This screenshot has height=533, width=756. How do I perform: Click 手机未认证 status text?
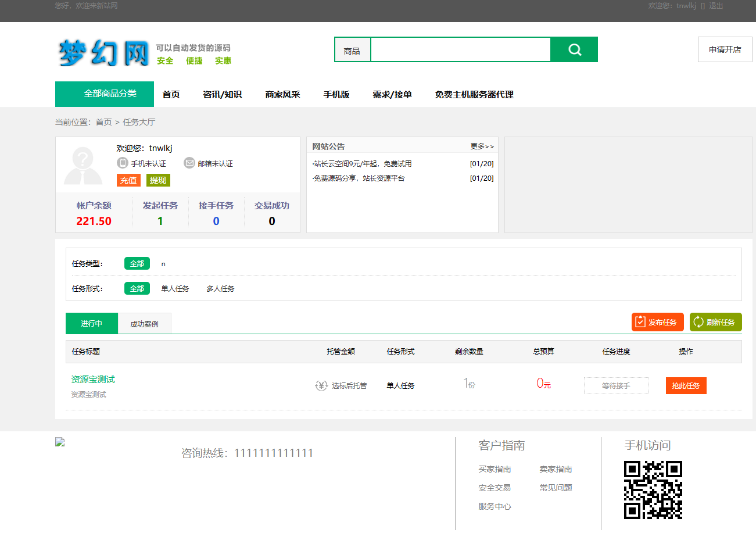(149, 164)
